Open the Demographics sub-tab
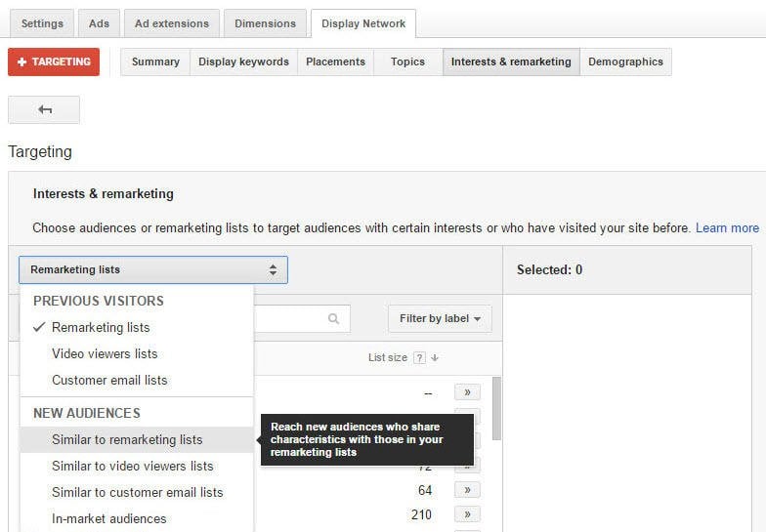The image size is (766, 532). [625, 62]
